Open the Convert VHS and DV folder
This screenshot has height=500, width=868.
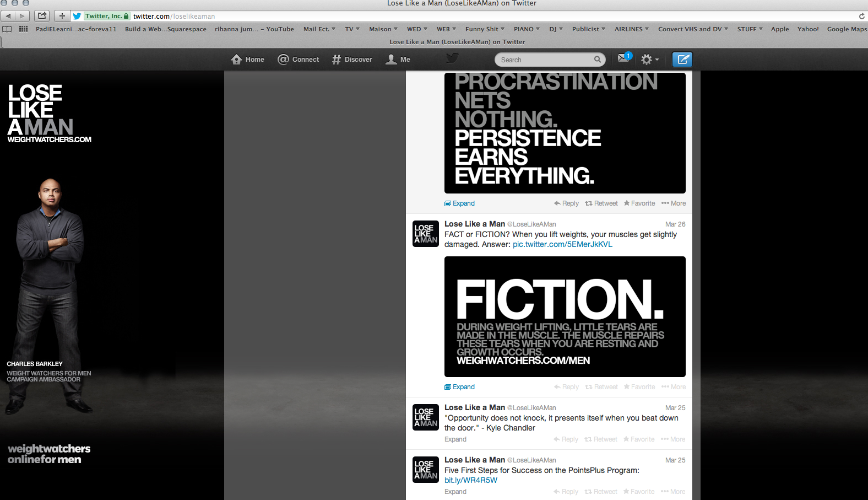click(693, 29)
